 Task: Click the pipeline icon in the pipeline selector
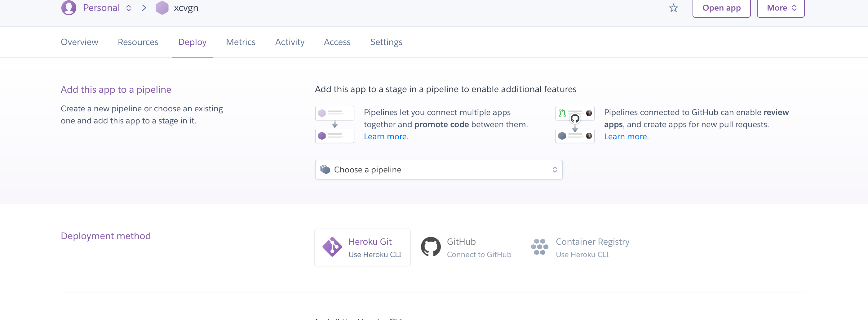pos(325,170)
